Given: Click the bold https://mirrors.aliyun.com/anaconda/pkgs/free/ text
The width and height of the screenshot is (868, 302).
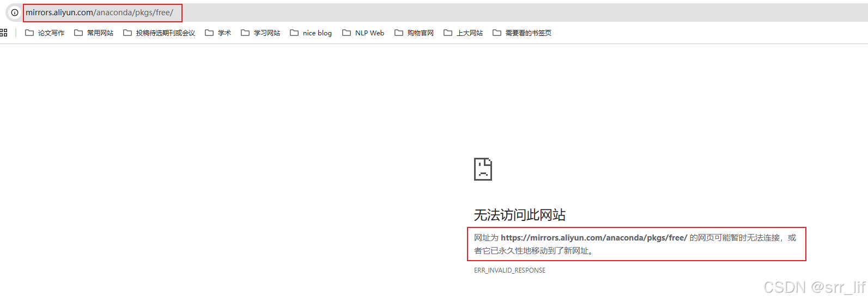Looking at the screenshot, I should point(594,238).
